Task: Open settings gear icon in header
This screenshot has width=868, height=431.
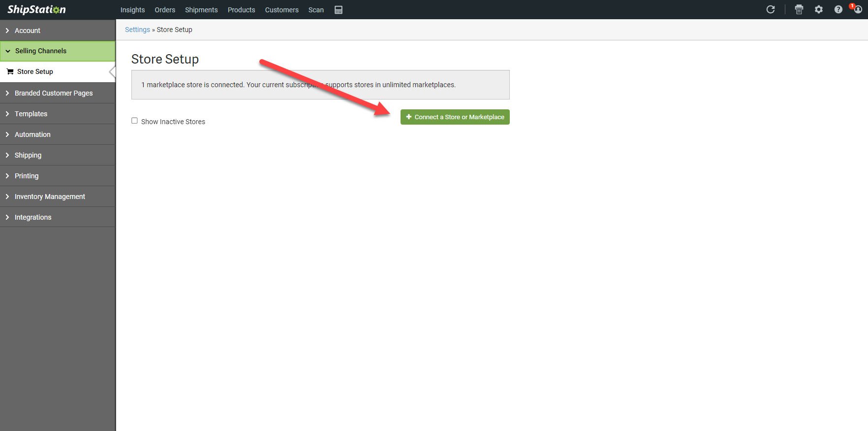Action: (819, 9)
